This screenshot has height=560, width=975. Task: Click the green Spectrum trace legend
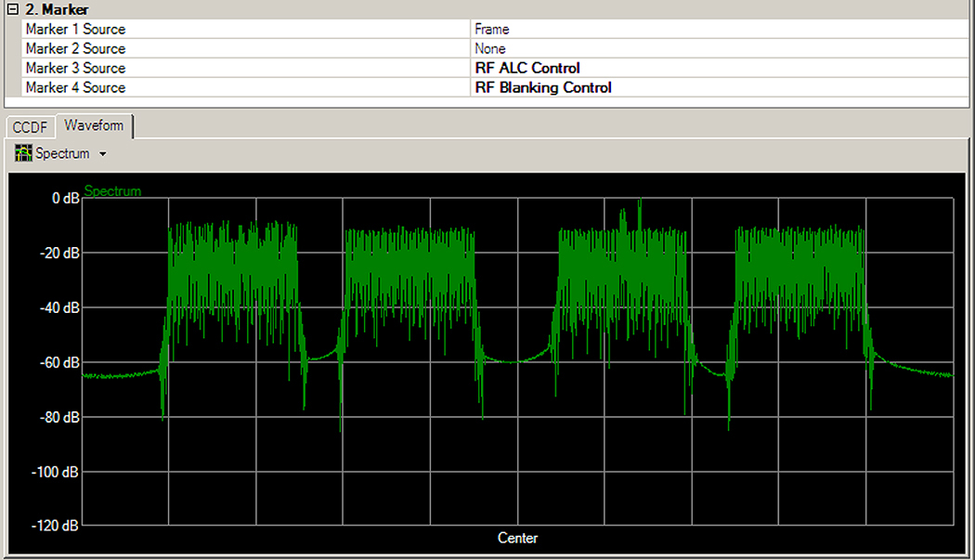click(x=112, y=191)
